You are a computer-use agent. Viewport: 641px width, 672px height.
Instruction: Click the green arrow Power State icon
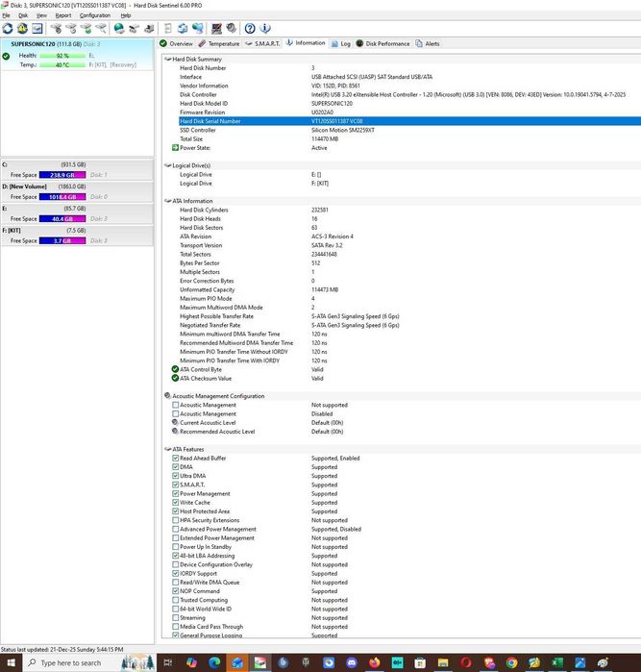[x=175, y=148]
